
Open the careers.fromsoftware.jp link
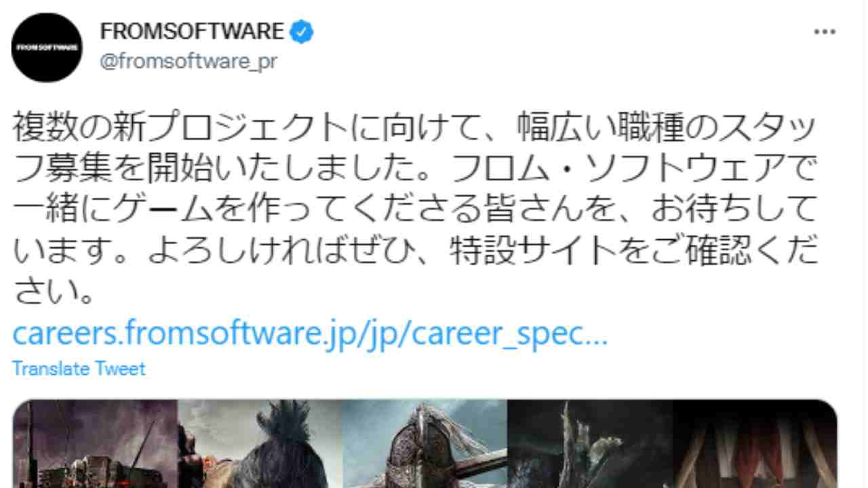(x=310, y=334)
